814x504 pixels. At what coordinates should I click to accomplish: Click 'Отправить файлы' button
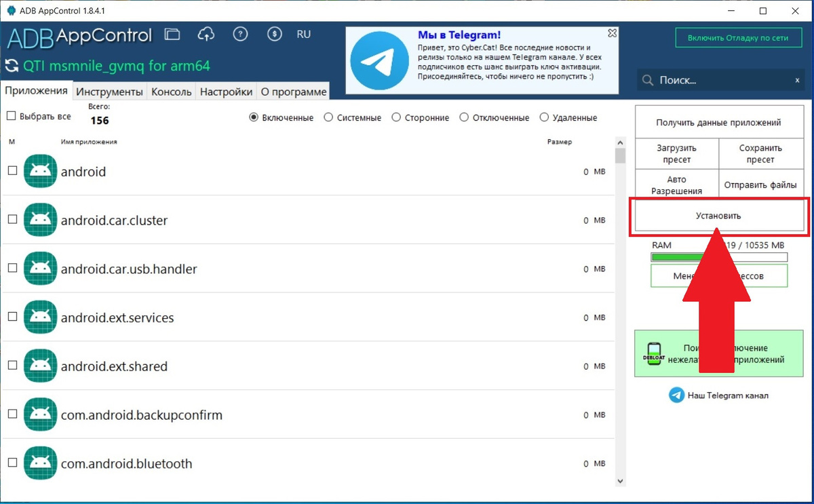[x=761, y=185]
